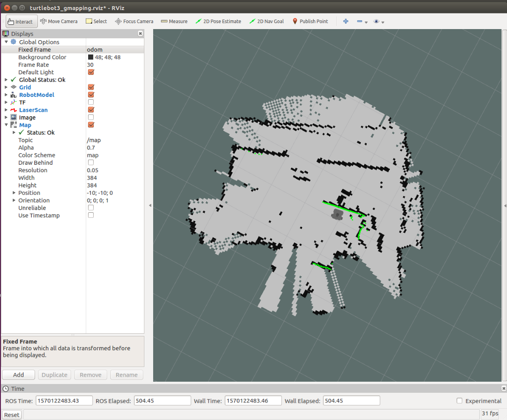Check the Unreliable option
The image size is (507, 420).
click(91, 208)
